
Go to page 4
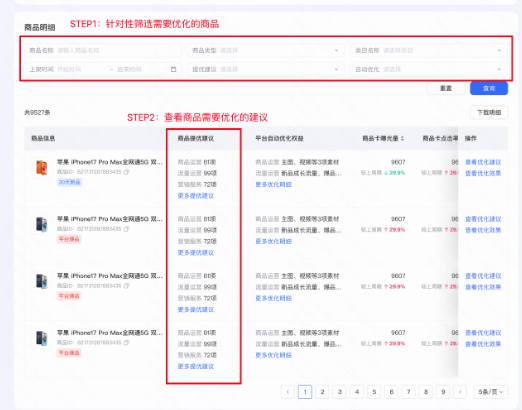pos(357,392)
